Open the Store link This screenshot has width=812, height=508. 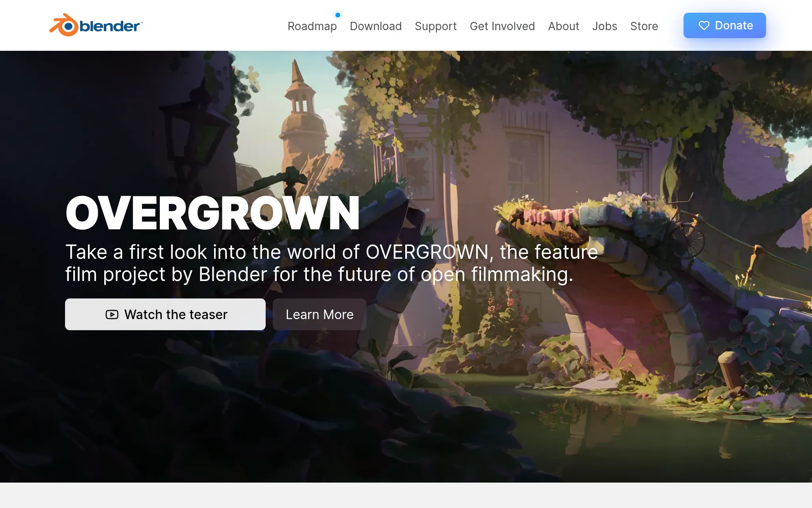click(644, 26)
